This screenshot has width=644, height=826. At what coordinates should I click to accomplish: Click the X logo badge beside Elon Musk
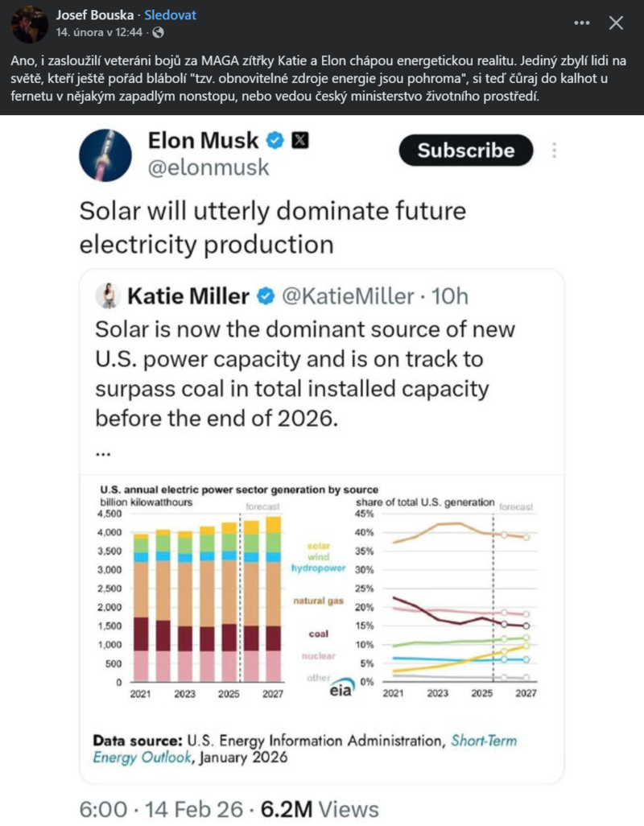[299, 141]
